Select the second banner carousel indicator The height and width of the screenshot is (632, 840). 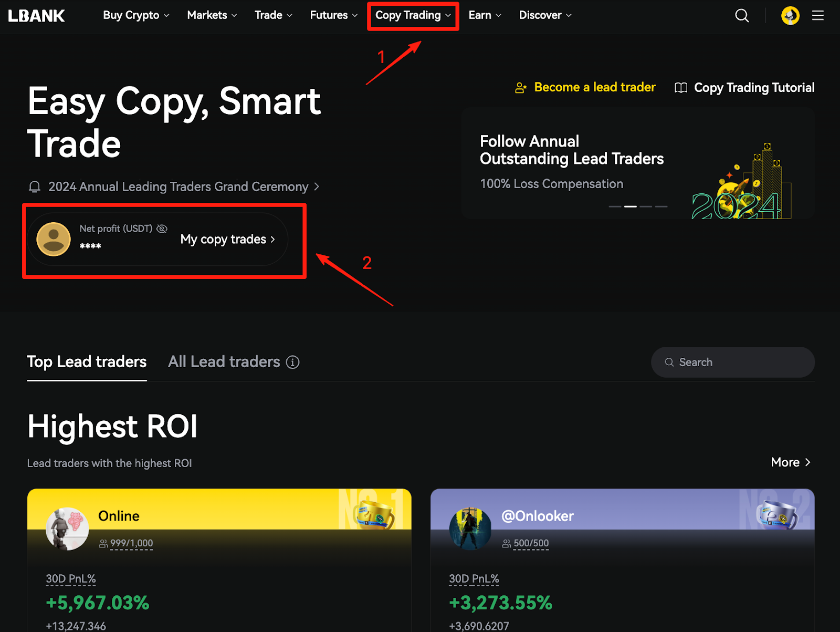click(x=630, y=206)
